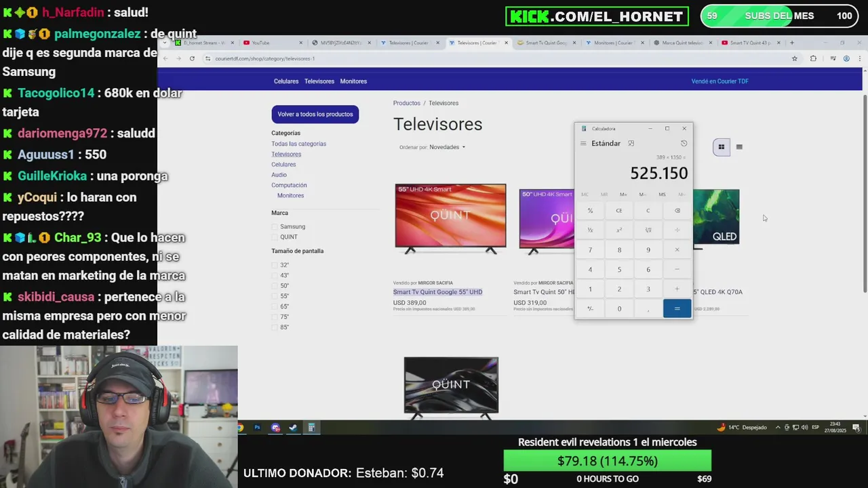
Task: Click the percent key in Calculator
Action: [x=590, y=211]
